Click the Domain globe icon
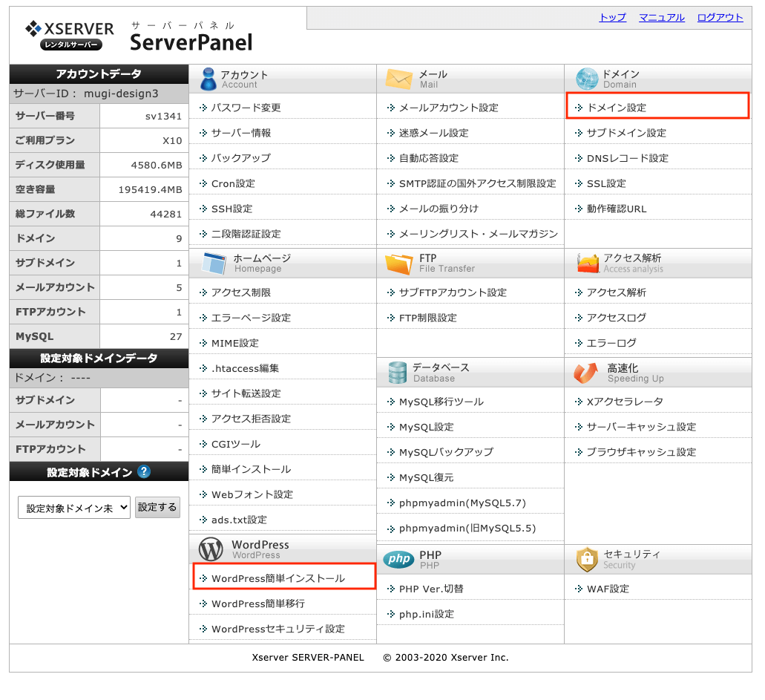Viewport: 765px width, 700px height. pyautogui.click(x=586, y=79)
